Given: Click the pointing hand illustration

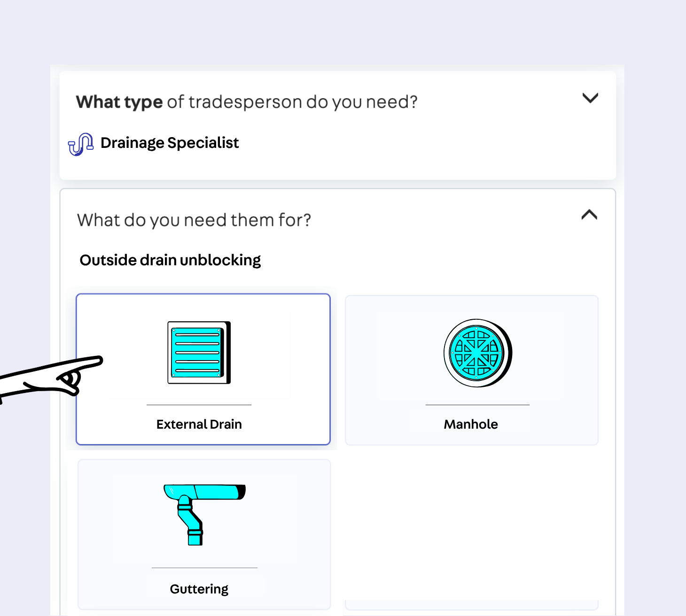Looking at the screenshot, I should [x=52, y=377].
